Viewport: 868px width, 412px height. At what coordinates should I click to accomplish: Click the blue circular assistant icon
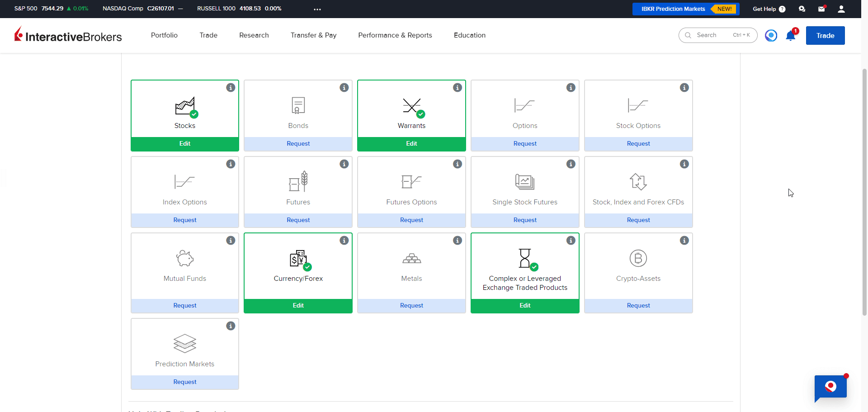click(x=771, y=35)
